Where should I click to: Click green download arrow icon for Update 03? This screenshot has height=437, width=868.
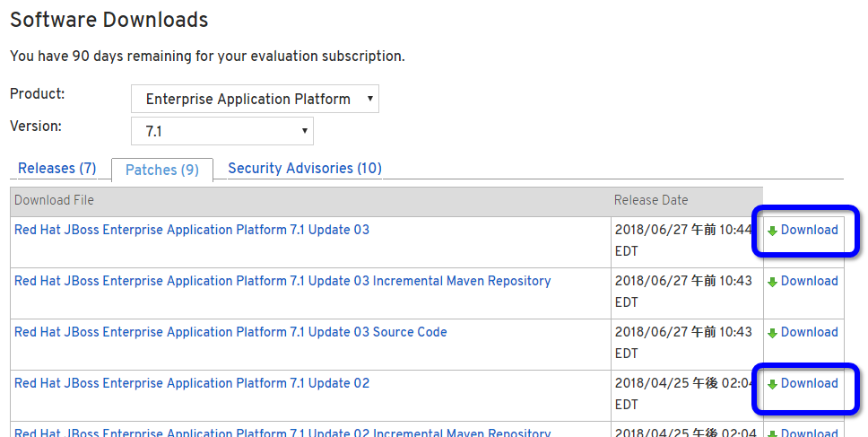[x=772, y=231]
